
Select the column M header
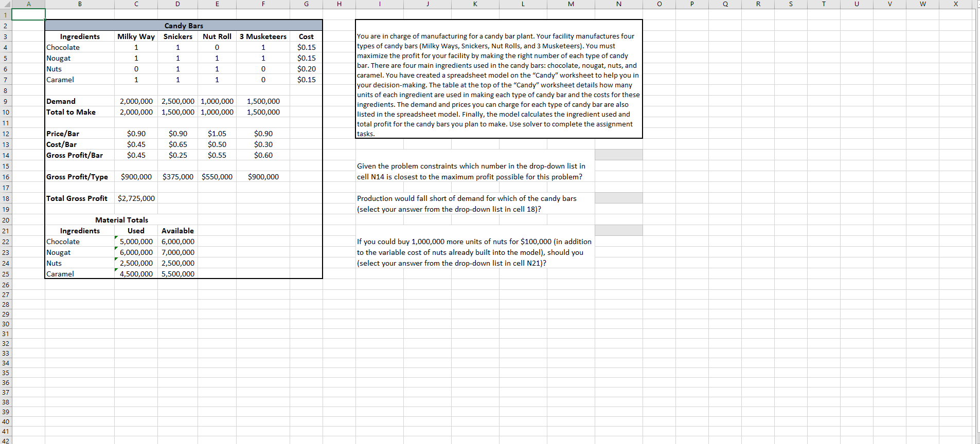pyautogui.click(x=571, y=4)
